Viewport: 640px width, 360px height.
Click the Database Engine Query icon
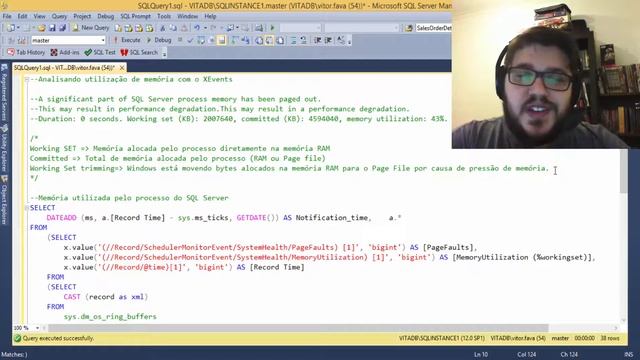118,28
